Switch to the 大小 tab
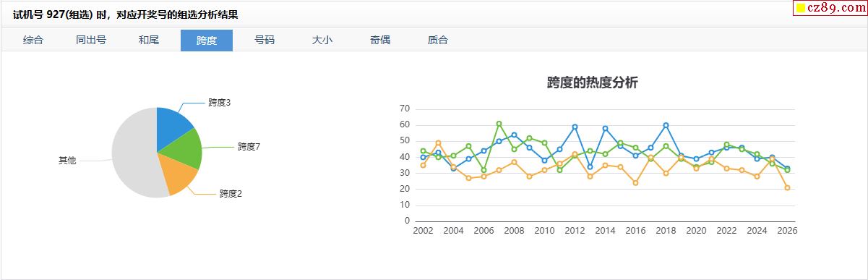 coord(322,41)
